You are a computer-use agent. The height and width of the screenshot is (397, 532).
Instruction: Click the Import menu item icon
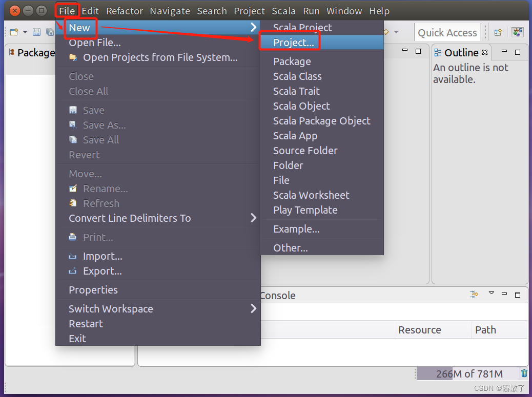(x=73, y=256)
